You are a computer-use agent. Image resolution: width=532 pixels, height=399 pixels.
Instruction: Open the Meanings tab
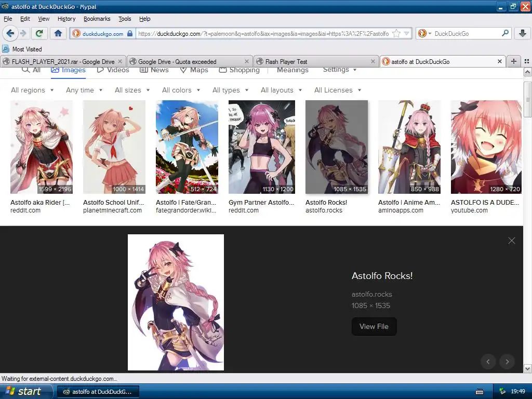click(x=292, y=70)
